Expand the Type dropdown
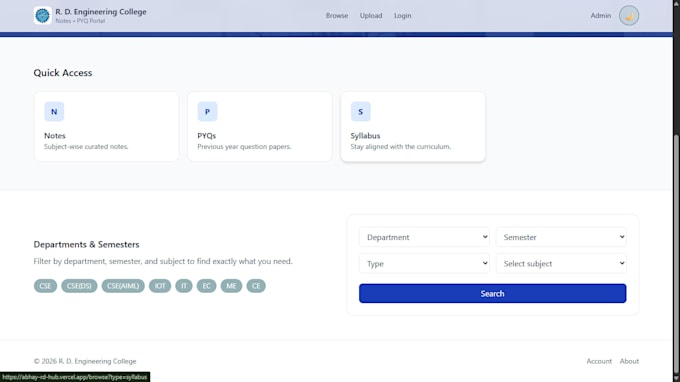The width and height of the screenshot is (680, 382). (x=424, y=264)
